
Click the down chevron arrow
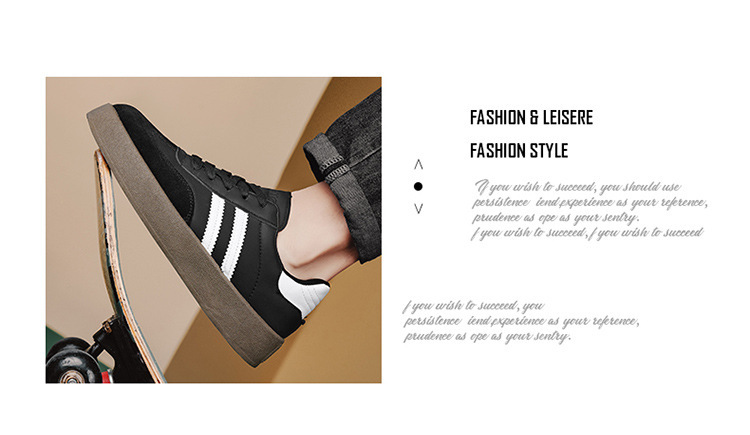tap(419, 208)
